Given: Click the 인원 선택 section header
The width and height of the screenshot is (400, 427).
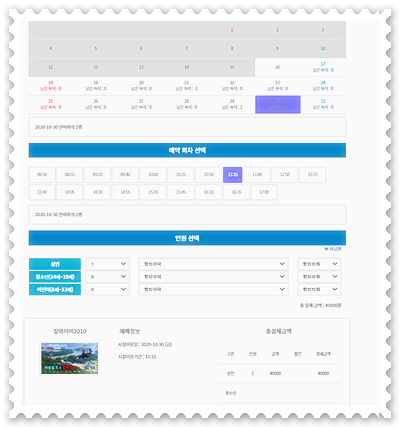Looking at the screenshot, I should pyautogui.click(x=187, y=238).
